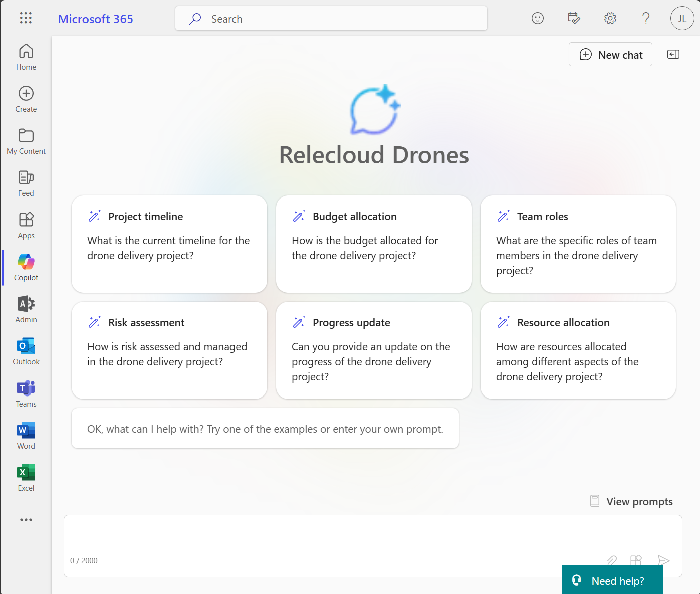This screenshot has width=700, height=594.
Task: Launch Word from the sidebar
Action: pyautogui.click(x=26, y=436)
